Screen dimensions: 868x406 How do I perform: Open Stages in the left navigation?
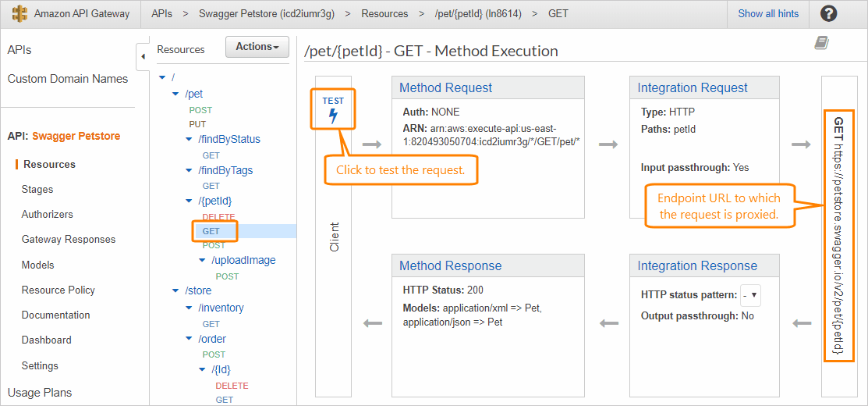click(37, 189)
